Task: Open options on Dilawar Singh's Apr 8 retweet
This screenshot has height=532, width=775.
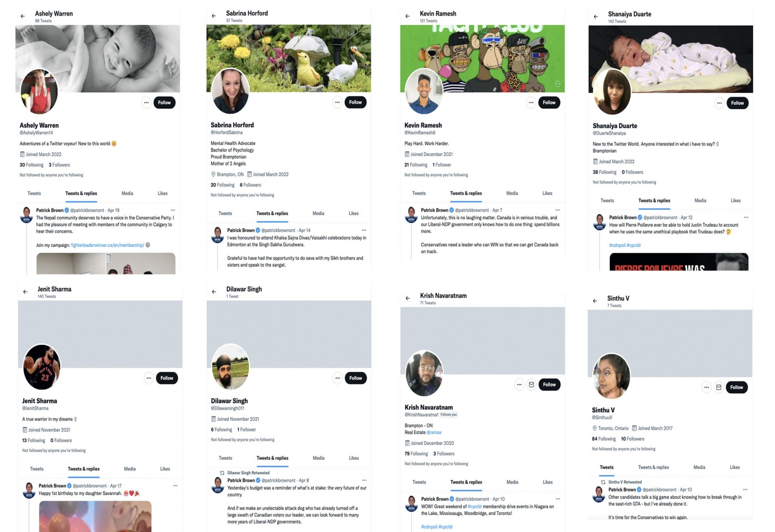Action: [x=364, y=480]
